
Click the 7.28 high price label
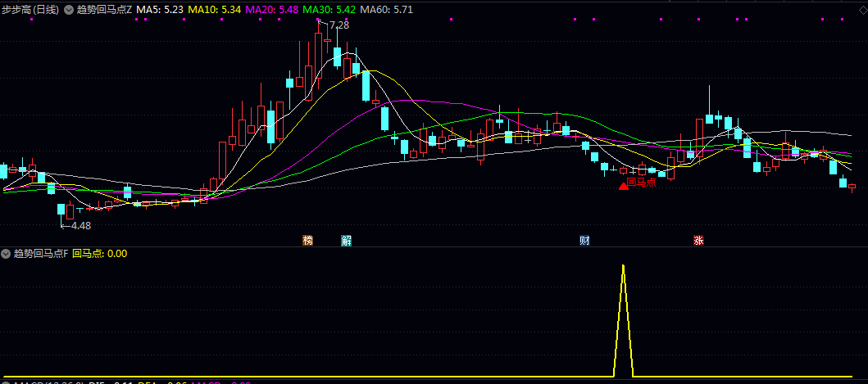pos(339,25)
